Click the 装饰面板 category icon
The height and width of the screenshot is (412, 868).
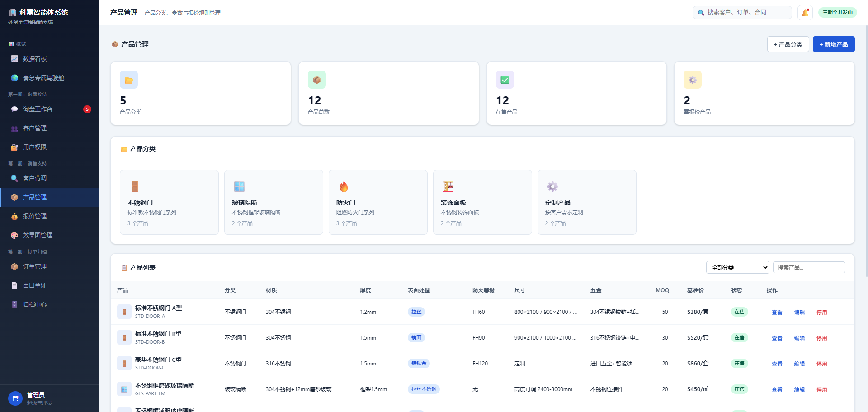[448, 186]
